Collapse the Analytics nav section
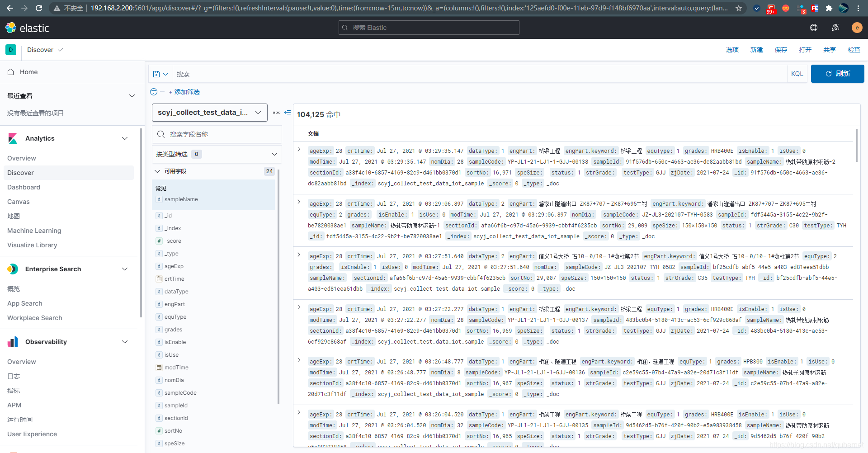The width and height of the screenshot is (868, 453). (x=125, y=138)
